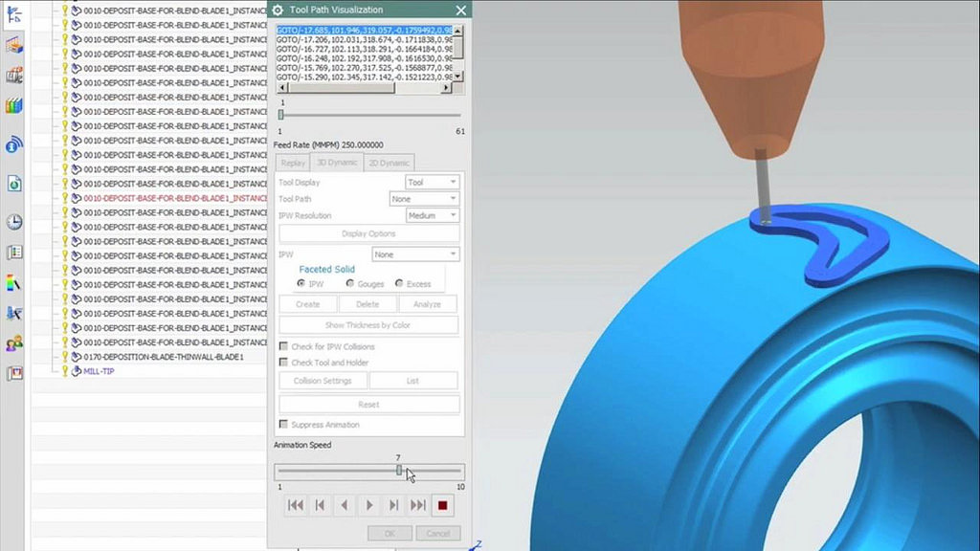Click the lightbulb icon on the MILL-TIP row

pos(64,370)
